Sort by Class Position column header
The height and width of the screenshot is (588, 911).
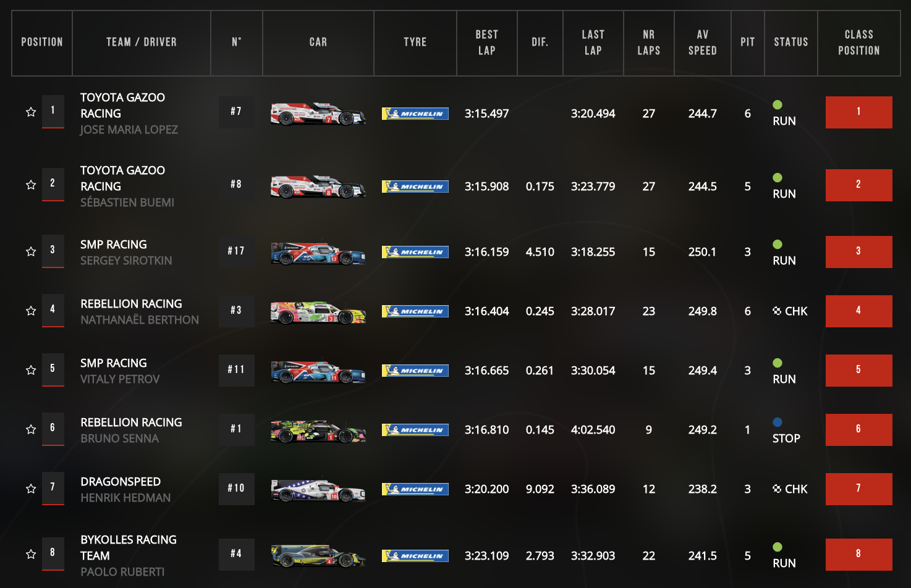tap(859, 43)
